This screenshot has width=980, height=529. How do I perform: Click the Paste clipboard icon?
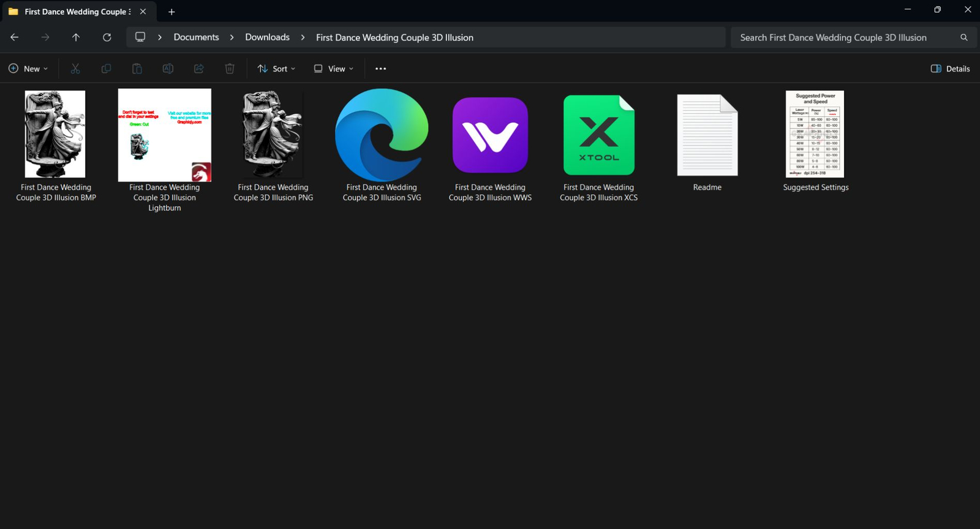(137, 69)
